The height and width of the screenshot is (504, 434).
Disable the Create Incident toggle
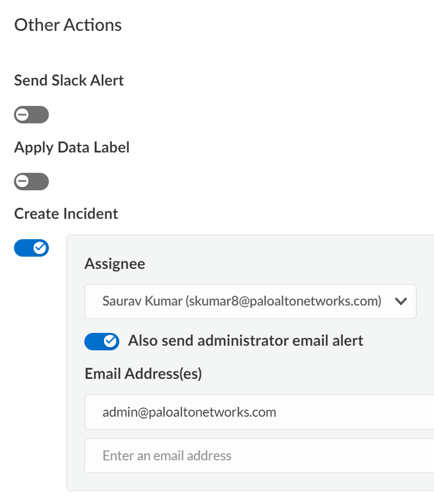pos(31,249)
